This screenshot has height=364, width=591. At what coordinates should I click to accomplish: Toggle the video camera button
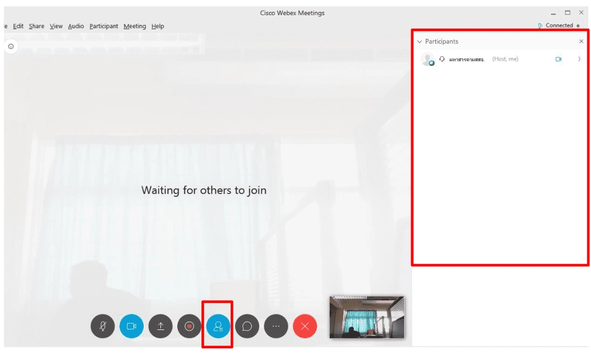(131, 326)
